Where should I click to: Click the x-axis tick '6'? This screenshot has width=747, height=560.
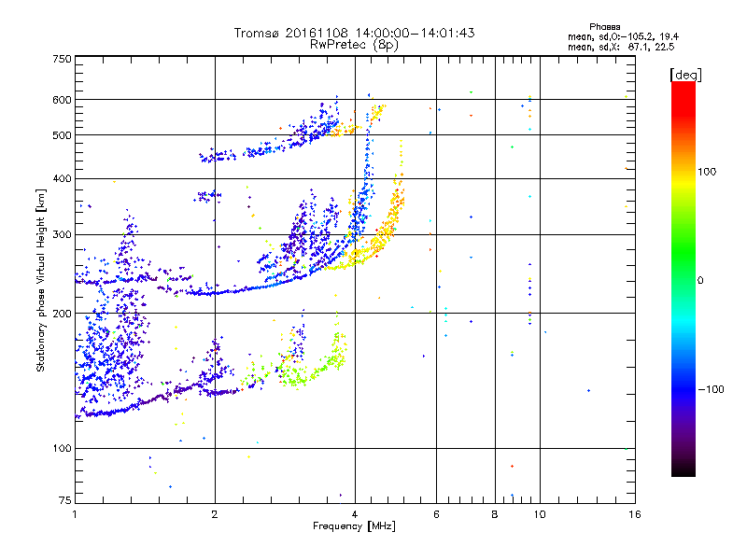436,514
